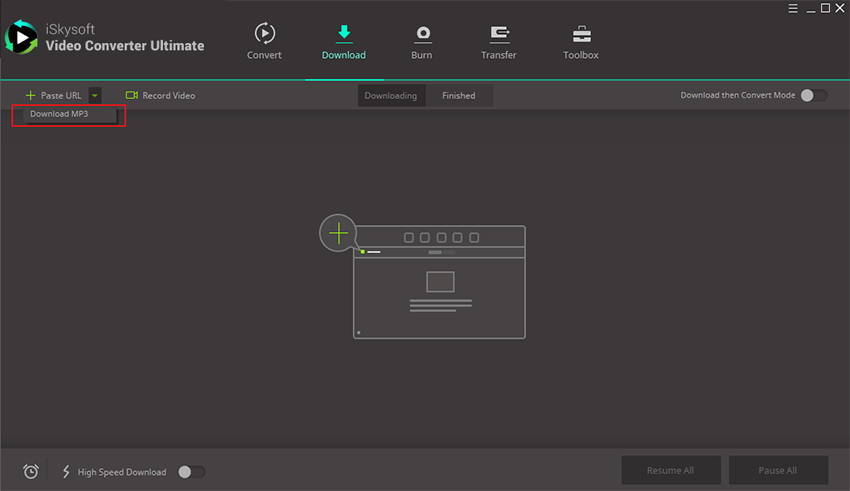Open the Convert section icon
The image size is (850, 491).
pyautogui.click(x=264, y=34)
